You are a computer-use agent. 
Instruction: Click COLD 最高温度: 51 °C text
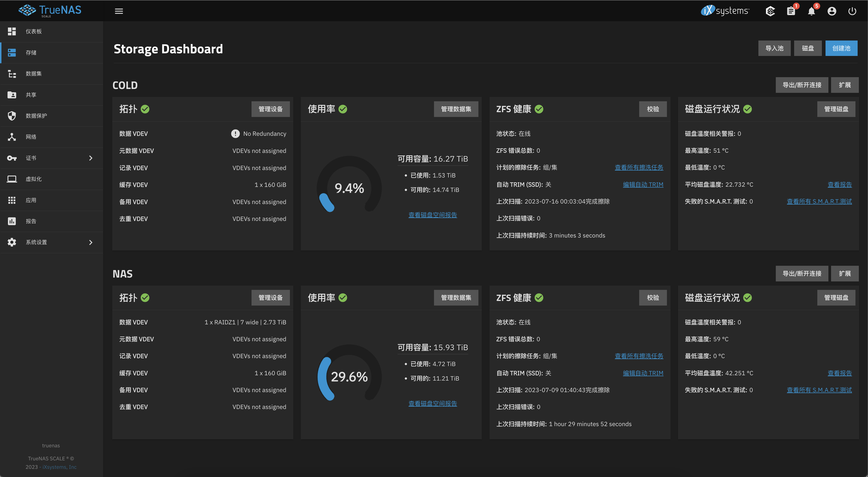(x=707, y=150)
